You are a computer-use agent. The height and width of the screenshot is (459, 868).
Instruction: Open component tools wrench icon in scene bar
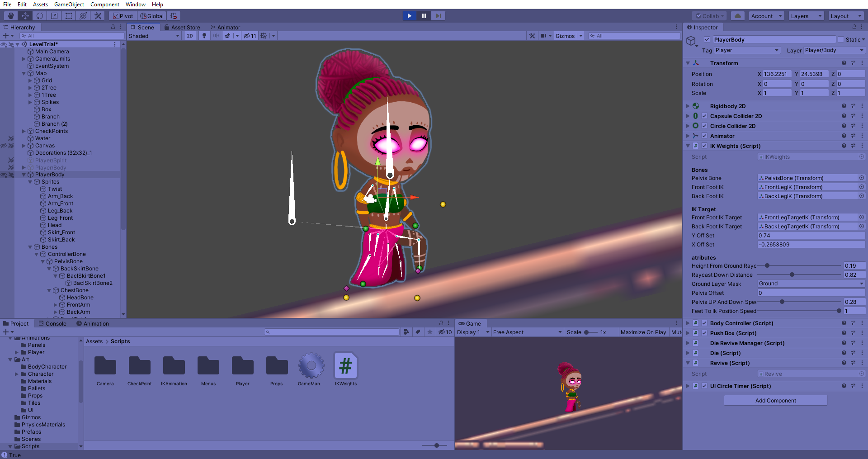532,36
